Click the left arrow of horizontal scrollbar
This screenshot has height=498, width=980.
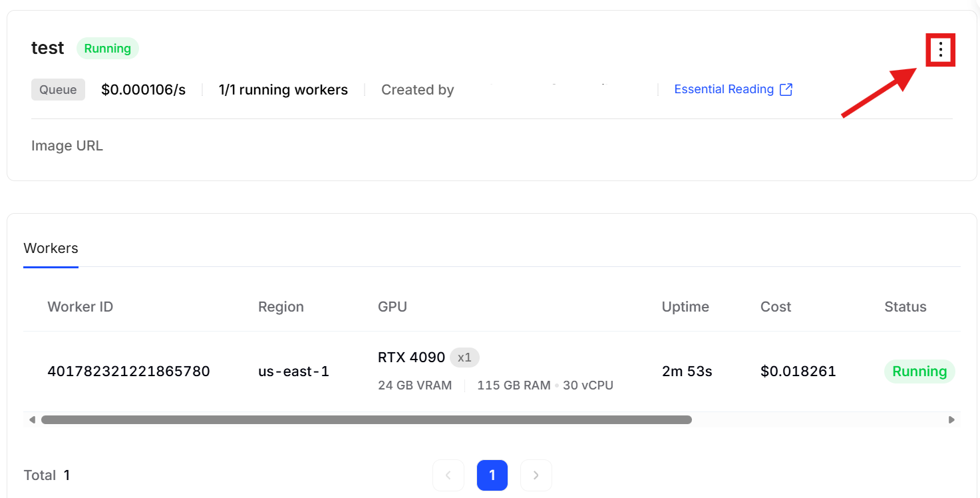(32, 420)
